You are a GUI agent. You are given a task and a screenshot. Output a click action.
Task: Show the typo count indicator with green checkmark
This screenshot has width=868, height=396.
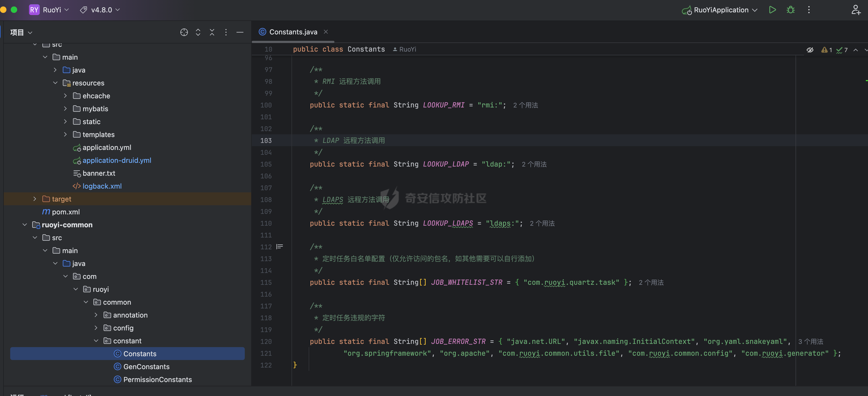click(842, 50)
